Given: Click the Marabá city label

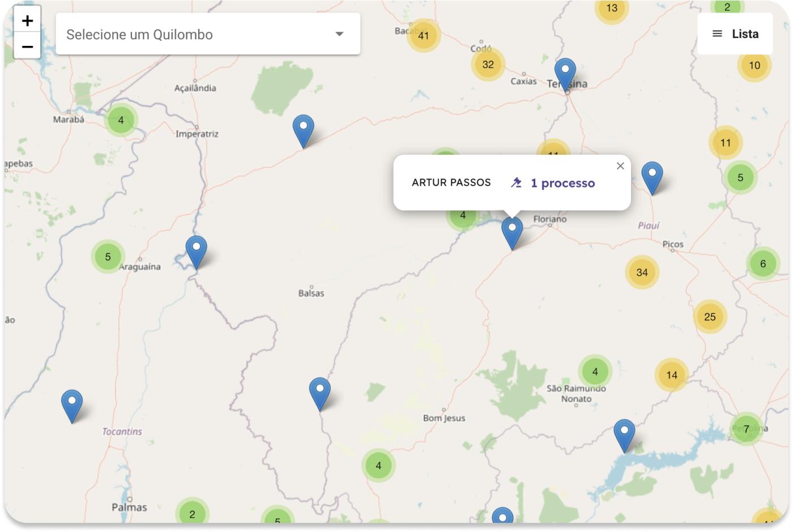Looking at the screenshot, I should point(69,120).
